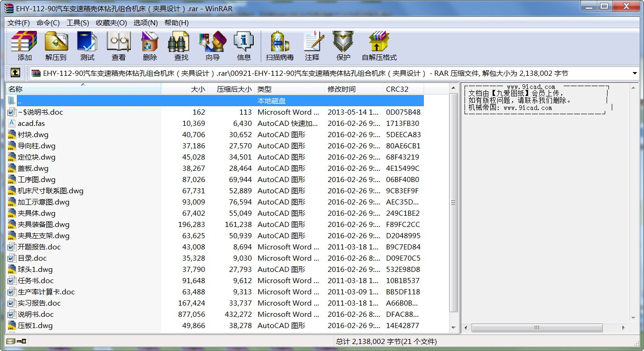Click the Word icon of 开题报告.doc
Viewport: 644px width, 351px height.
coord(12,247)
